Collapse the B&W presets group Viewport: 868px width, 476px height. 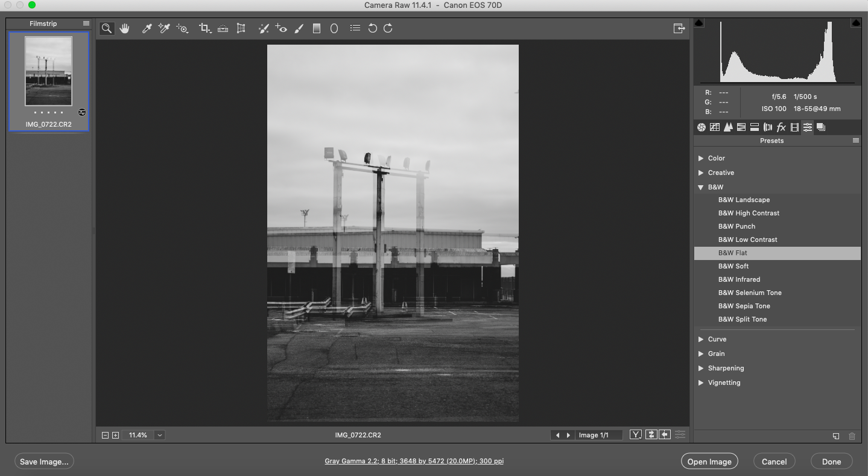(x=701, y=187)
